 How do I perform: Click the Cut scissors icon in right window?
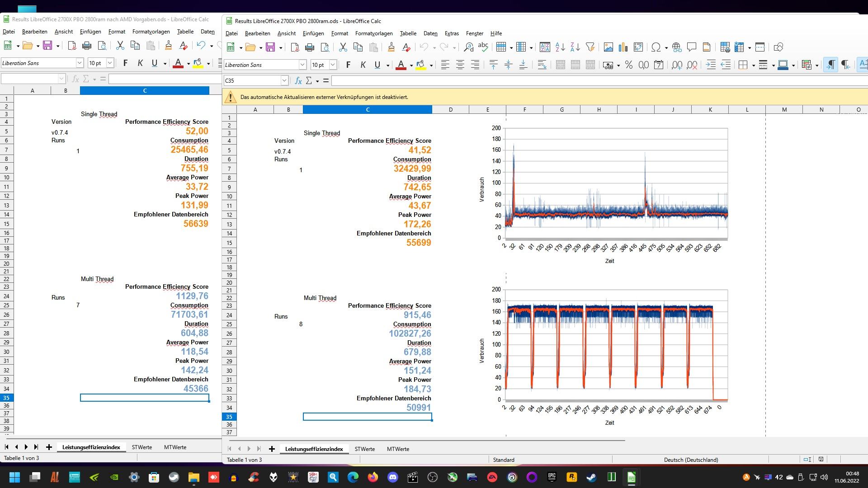[343, 47]
